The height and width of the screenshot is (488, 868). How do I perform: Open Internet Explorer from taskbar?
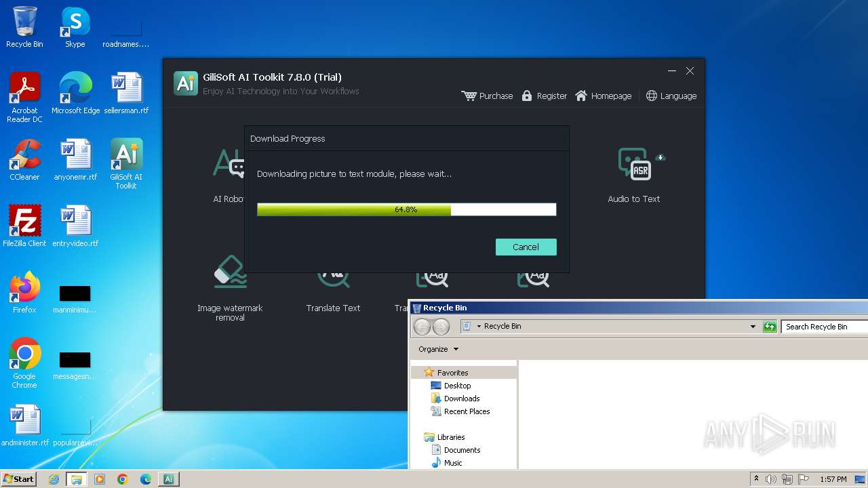click(54, 479)
